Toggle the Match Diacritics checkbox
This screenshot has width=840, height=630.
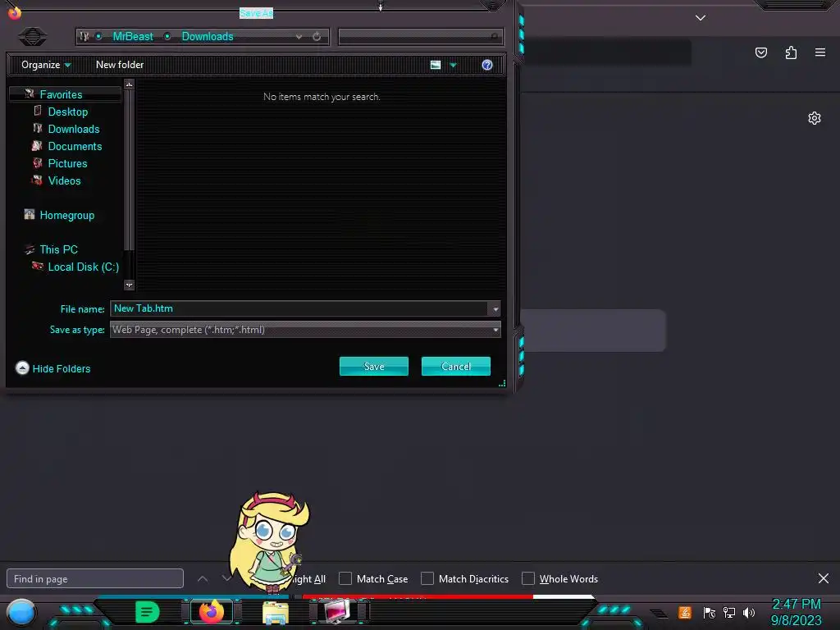(427, 578)
